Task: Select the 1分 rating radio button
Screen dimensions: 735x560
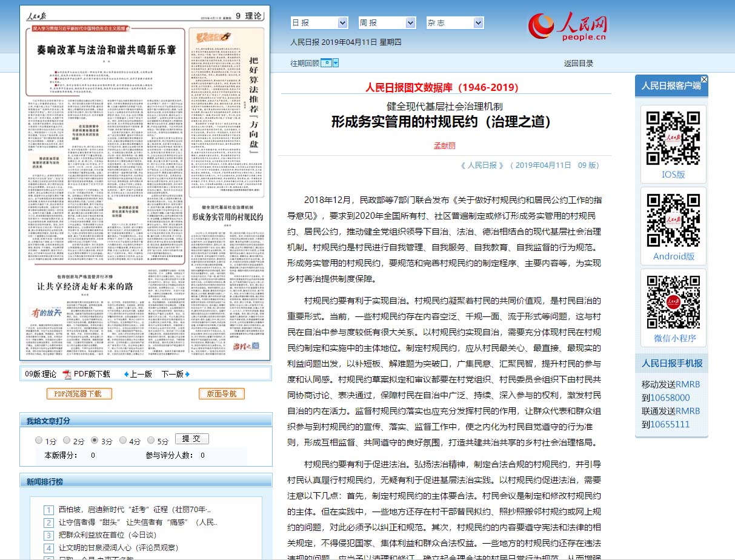Action: point(39,441)
